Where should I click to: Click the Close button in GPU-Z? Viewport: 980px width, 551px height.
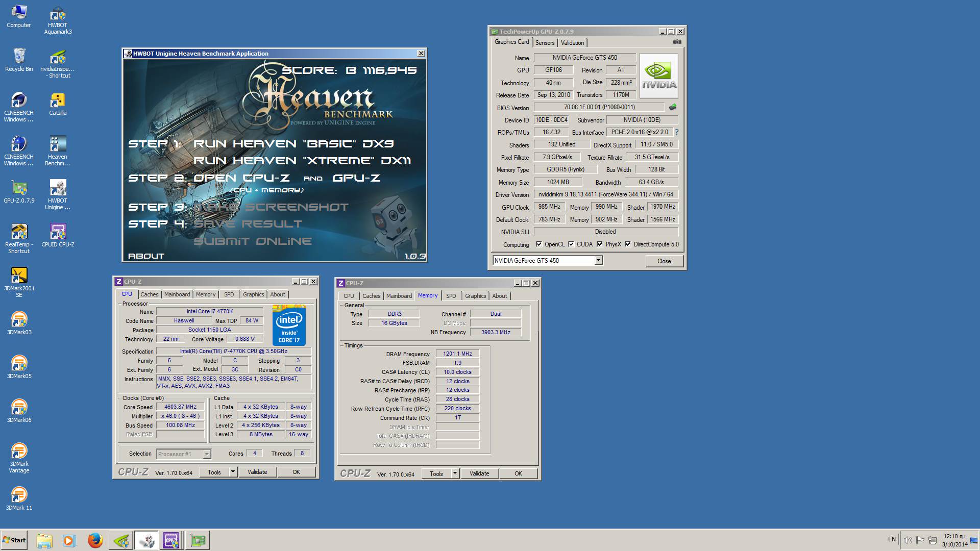pos(664,261)
